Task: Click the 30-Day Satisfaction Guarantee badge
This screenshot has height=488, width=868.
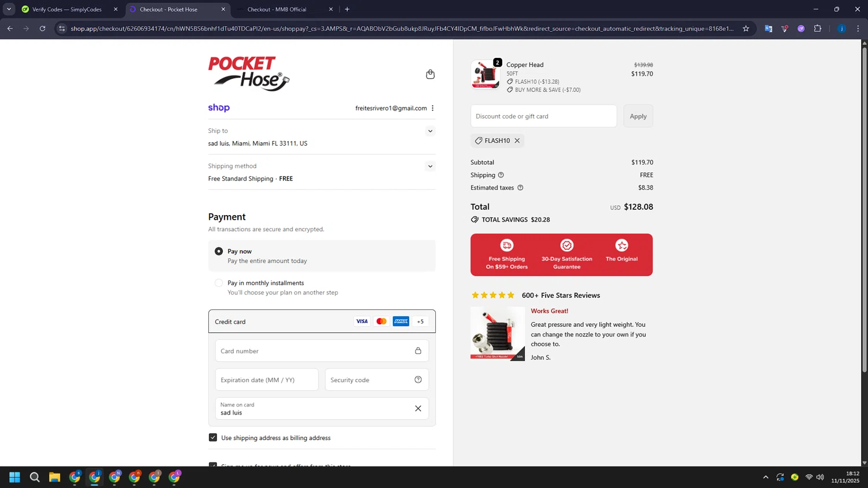Action: [567, 254]
